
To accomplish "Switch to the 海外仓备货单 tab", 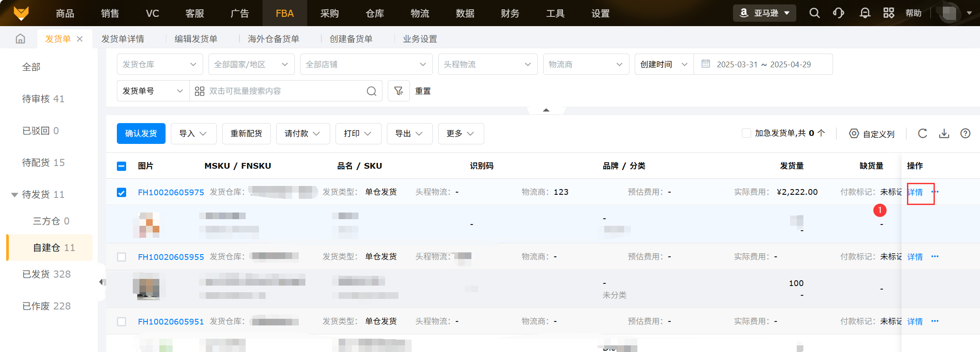I will [274, 39].
